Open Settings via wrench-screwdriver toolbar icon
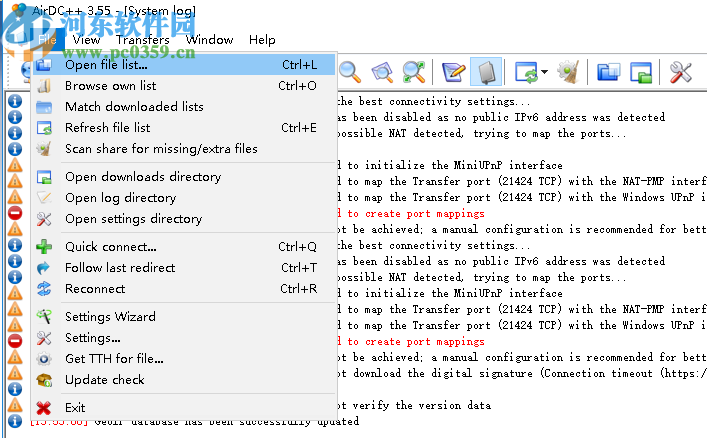Screen dimensions: 707x438 coord(681,72)
